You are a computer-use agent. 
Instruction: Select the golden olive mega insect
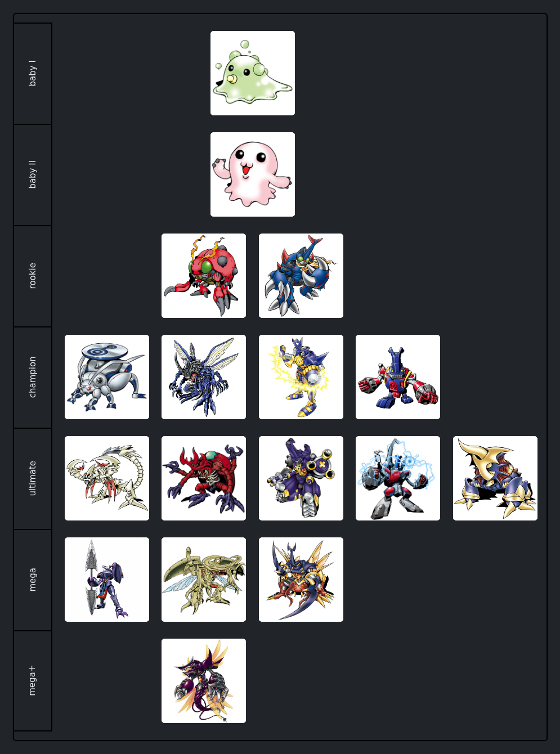pyautogui.click(x=204, y=580)
